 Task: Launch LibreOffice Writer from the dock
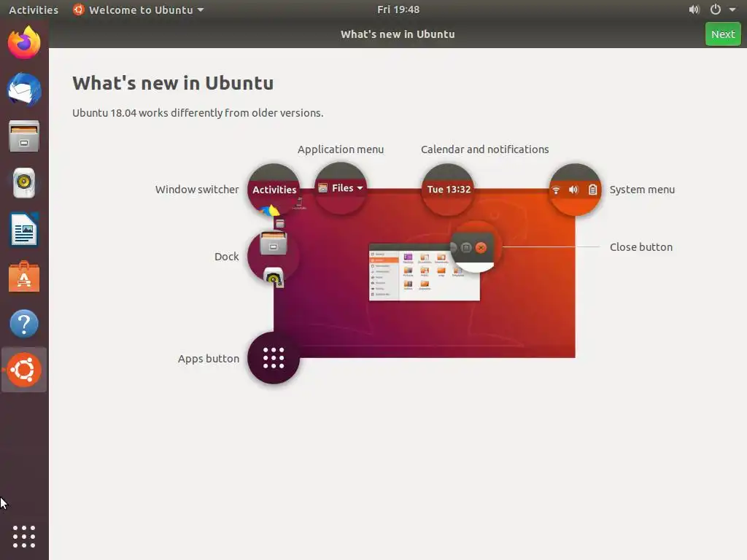pyautogui.click(x=24, y=230)
